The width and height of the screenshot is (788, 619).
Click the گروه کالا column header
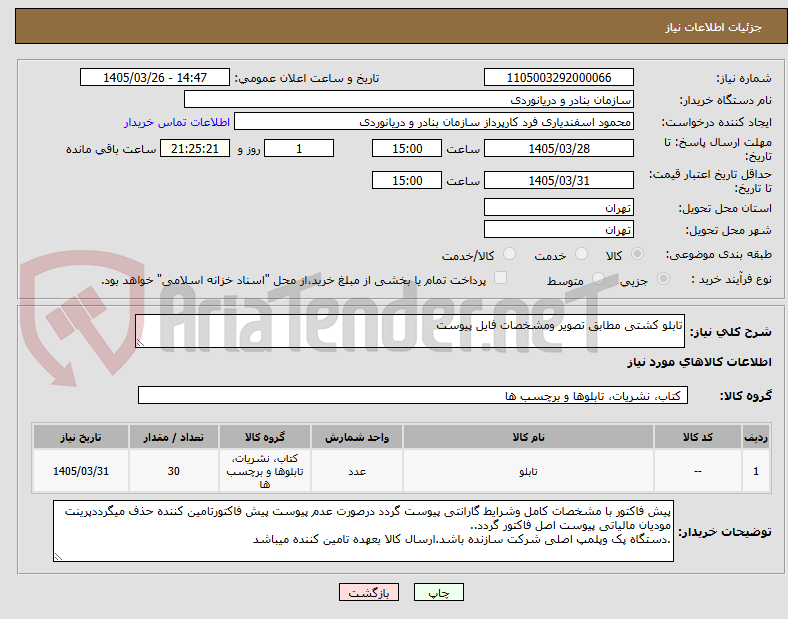[x=265, y=437]
